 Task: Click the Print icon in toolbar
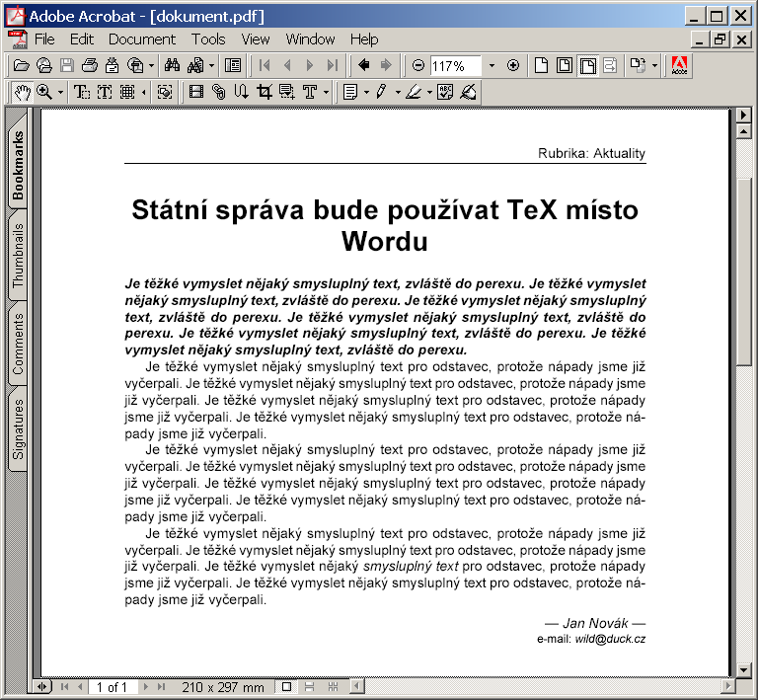click(90, 65)
